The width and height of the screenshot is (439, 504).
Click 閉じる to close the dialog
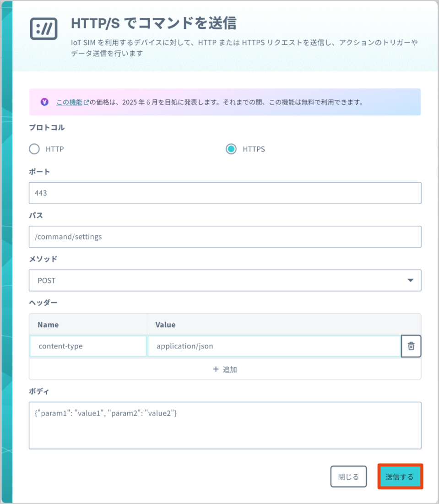(x=348, y=476)
